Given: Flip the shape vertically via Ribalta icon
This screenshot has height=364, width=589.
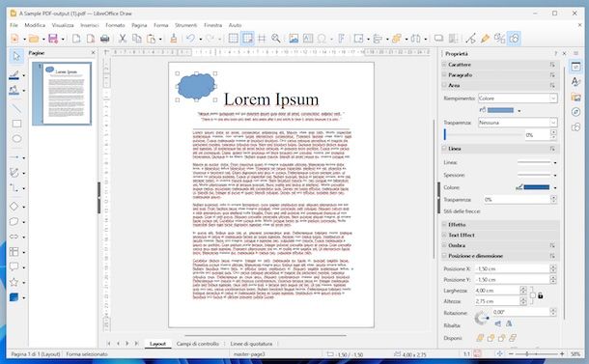Looking at the screenshot, I should coord(497,323).
